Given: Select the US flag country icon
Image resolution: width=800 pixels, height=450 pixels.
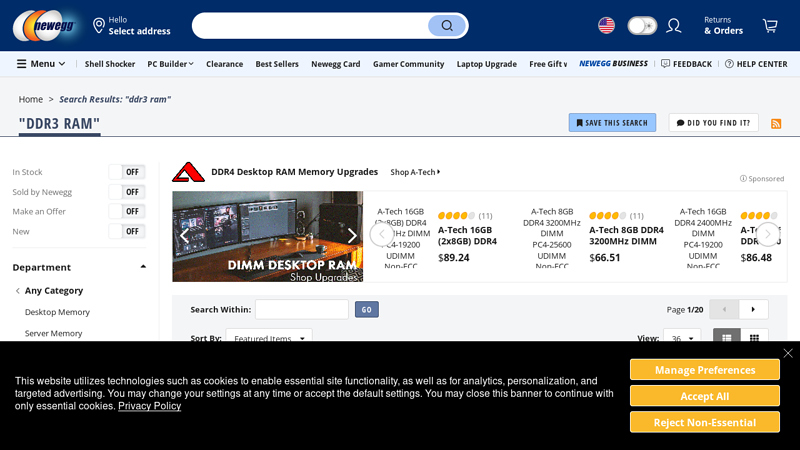Looking at the screenshot, I should pyautogui.click(x=606, y=26).
